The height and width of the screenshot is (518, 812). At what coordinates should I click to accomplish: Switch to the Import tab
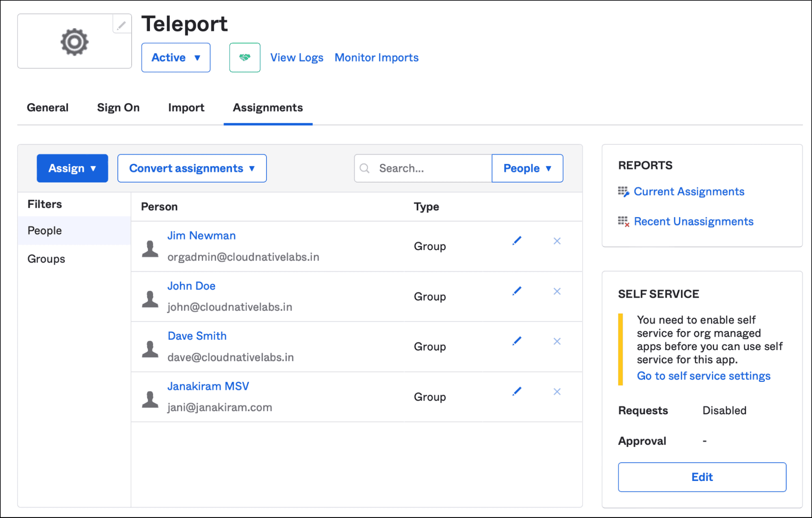(x=186, y=108)
